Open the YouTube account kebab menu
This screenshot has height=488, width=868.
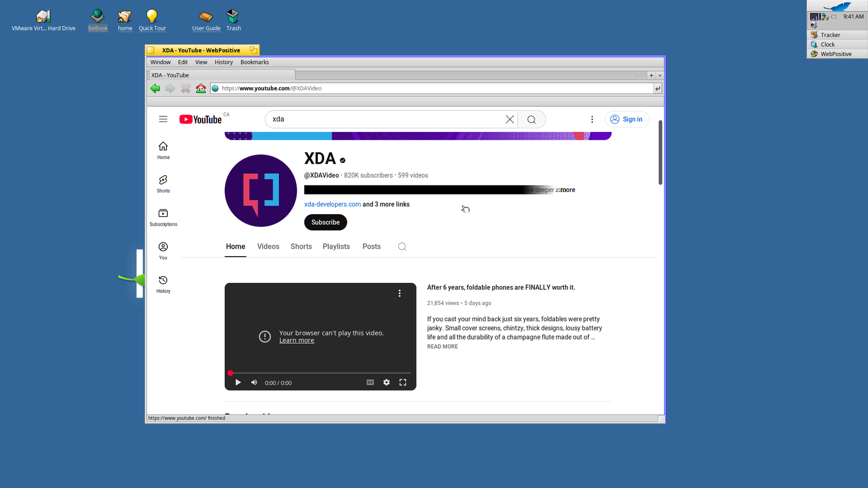(592, 119)
